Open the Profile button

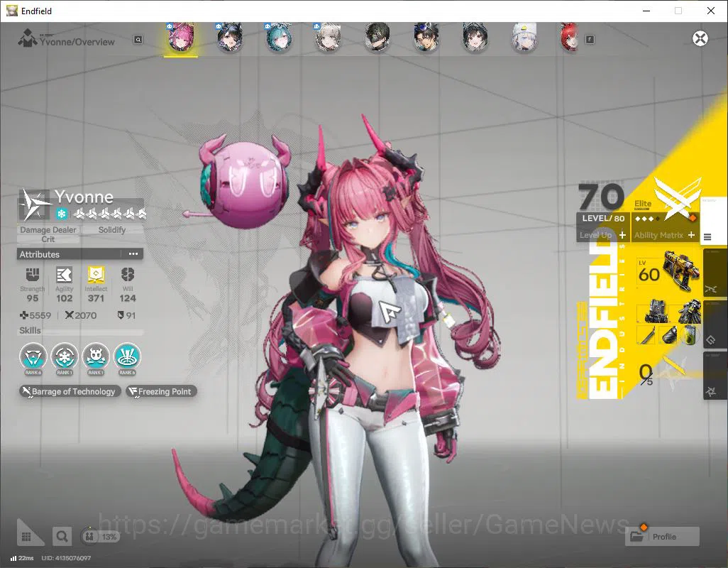(663, 537)
